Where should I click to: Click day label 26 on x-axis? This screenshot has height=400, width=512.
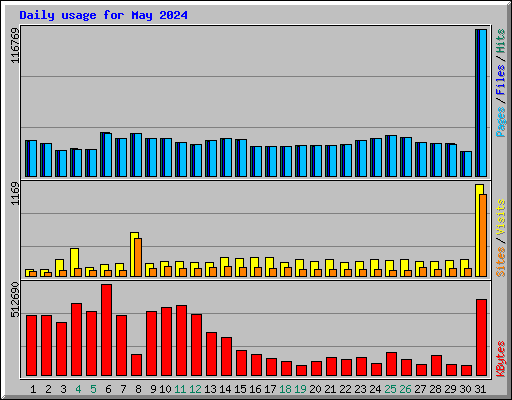point(405,389)
